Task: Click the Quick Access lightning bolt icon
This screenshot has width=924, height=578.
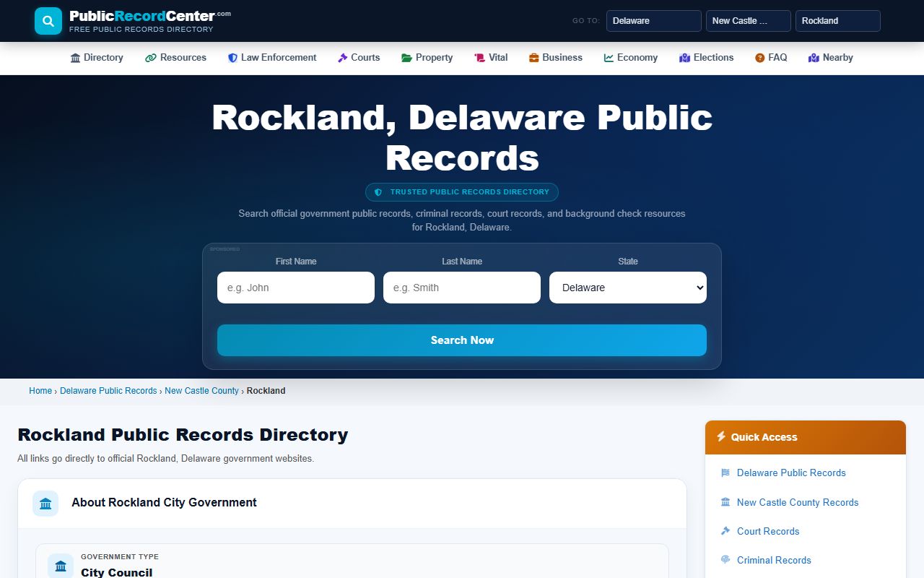Action: point(721,436)
